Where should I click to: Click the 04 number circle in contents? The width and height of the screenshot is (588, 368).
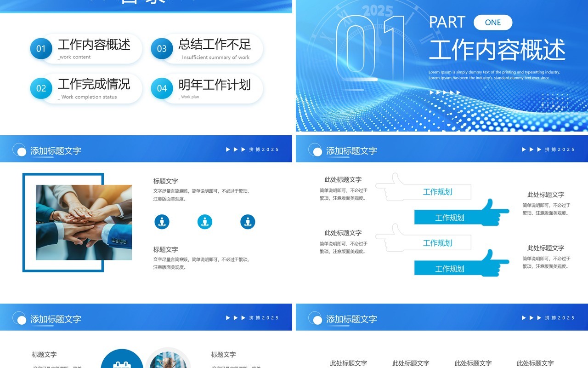coord(162,88)
